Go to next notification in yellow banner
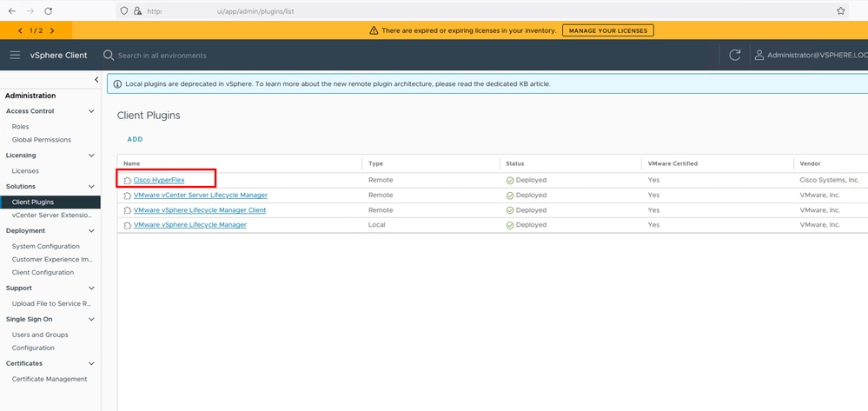This screenshot has height=411, width=868. (52, 31)
